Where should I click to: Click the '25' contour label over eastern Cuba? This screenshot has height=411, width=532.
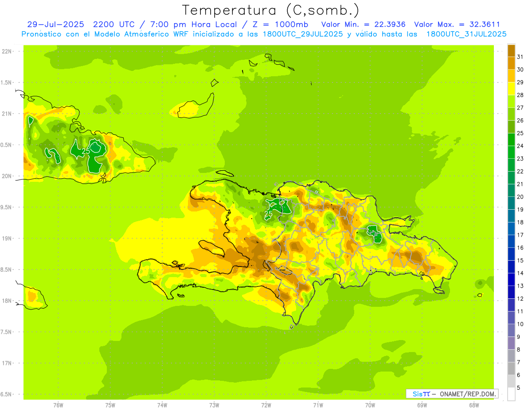pos(86,151)
